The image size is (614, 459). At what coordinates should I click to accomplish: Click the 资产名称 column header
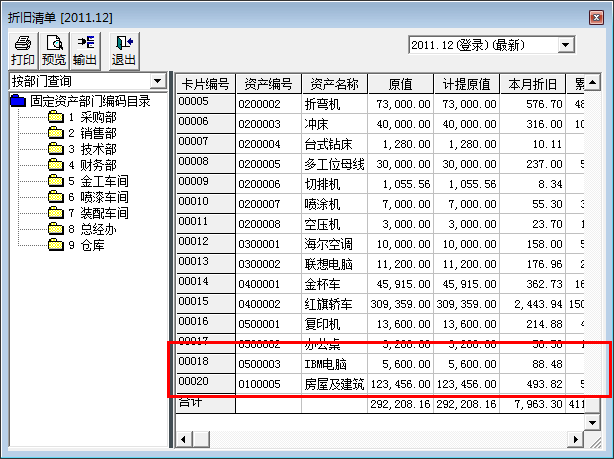point(334,84)
